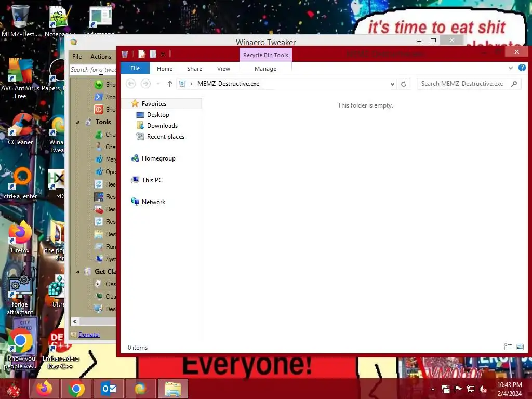Click the 'forkie attractant' desktop shortcut

point(20,295)
